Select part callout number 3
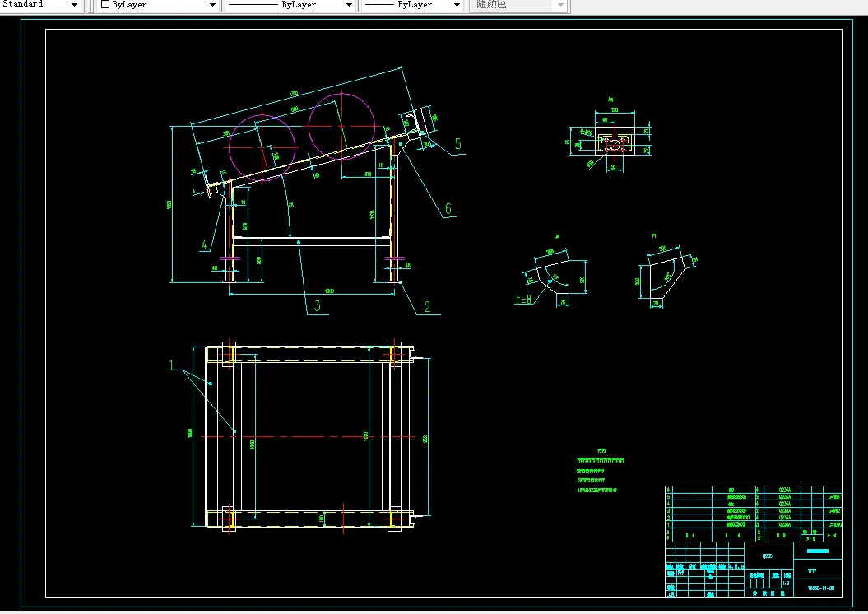The image size is (868, 614). tap(318, 305)
